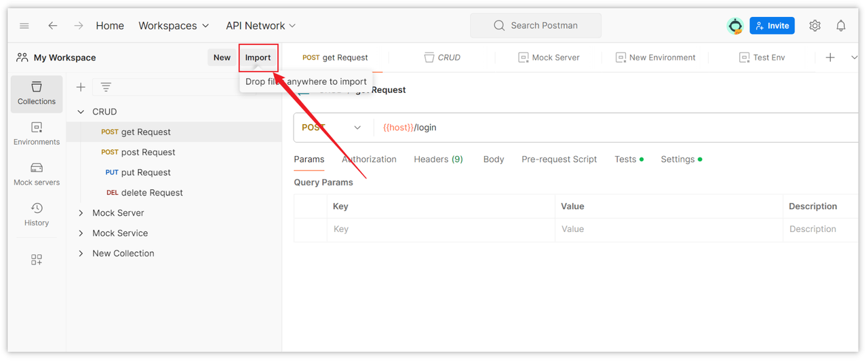Click the Invite button
This screenshot has height=361, width=868.
(772, 26)
